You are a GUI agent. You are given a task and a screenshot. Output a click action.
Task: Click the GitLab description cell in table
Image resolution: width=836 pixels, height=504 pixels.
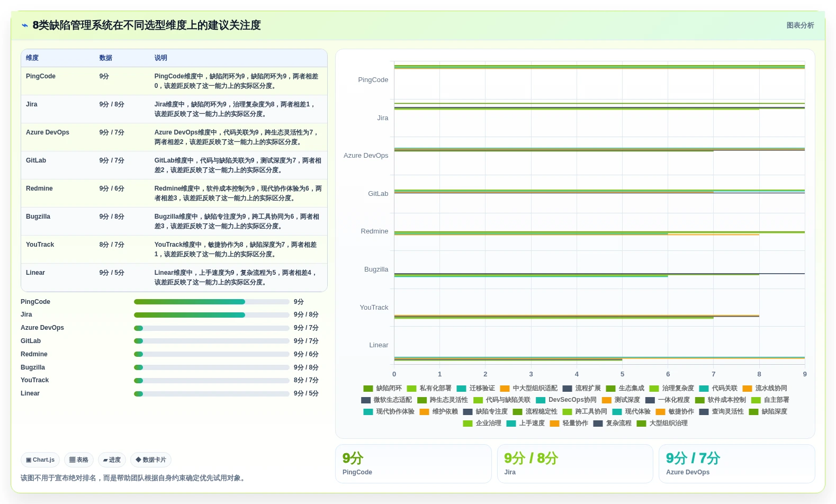[238, 166]
